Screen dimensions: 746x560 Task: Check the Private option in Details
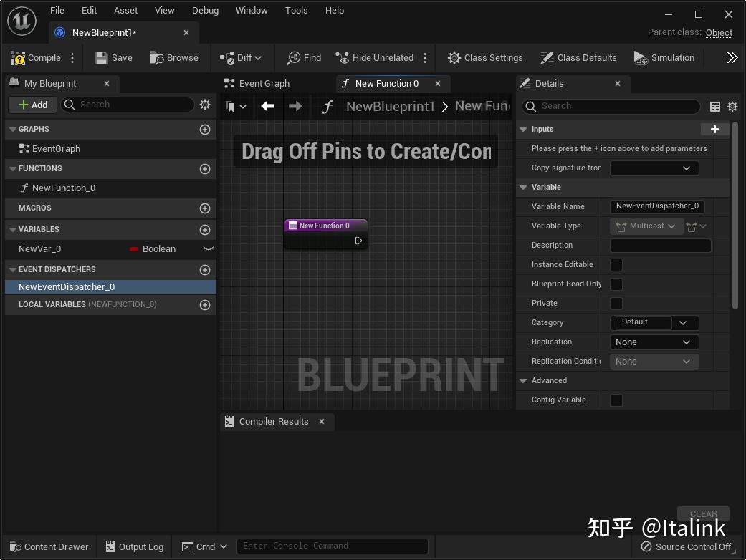(616, 303)
